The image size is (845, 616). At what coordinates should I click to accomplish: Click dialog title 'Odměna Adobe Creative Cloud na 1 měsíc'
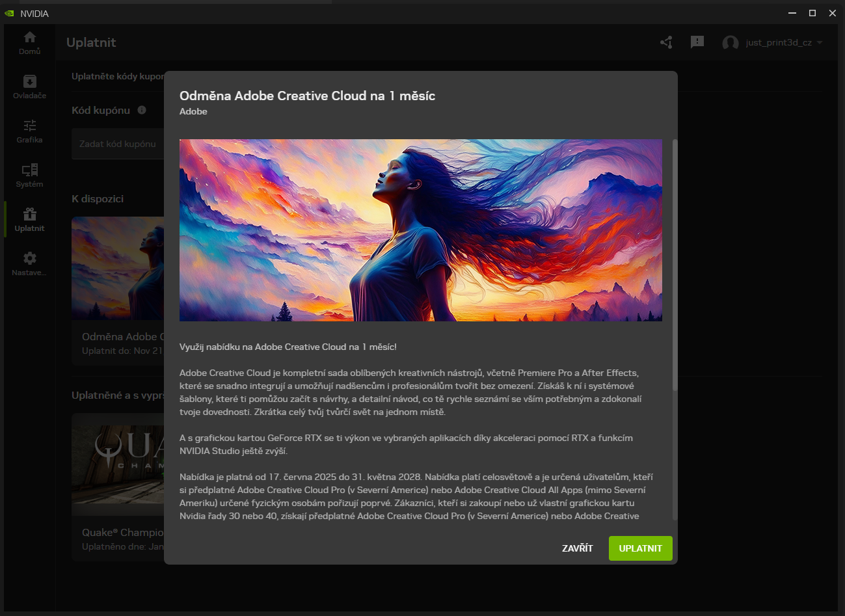(x=307, y=96)
